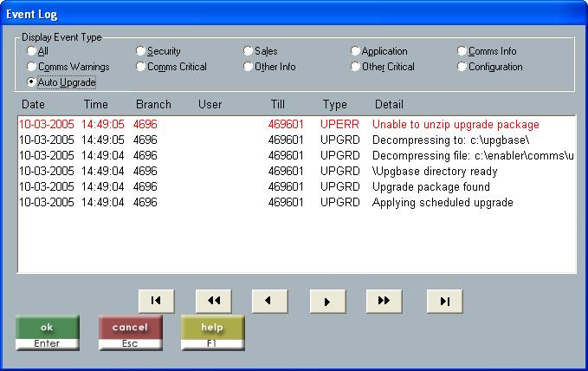This screenshot has height=371, width=588.
Task: Select the '\Upgbase directory ready' row
Action: (297, 172)
